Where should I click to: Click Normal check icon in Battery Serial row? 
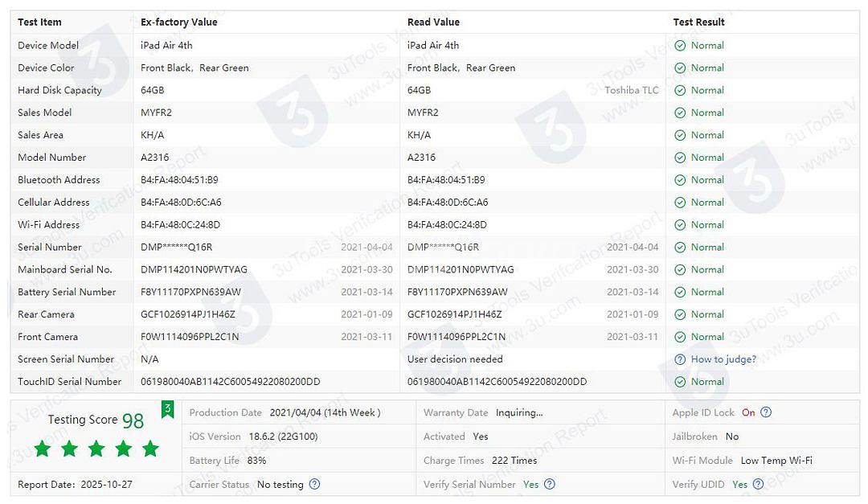(x=680, y=292)
